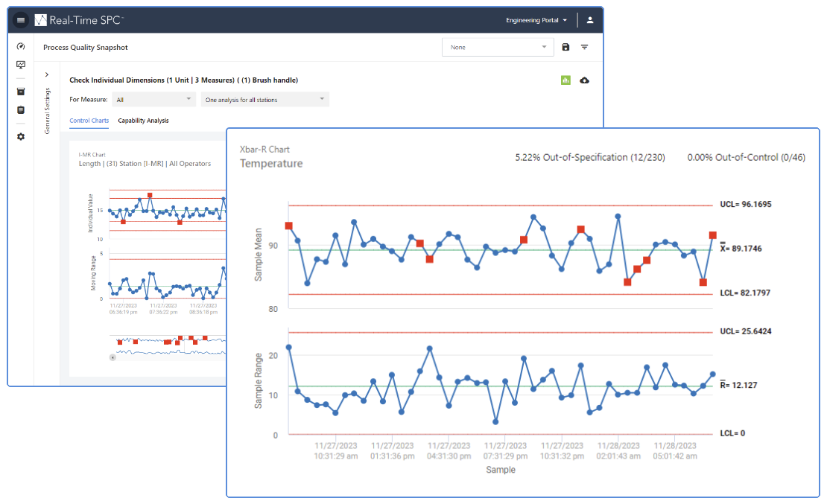Open the 'One analysis for all stations' dropdown
The width and height of the screenshot is (827, 504).
pyautogui.click(x=265, y=98)
